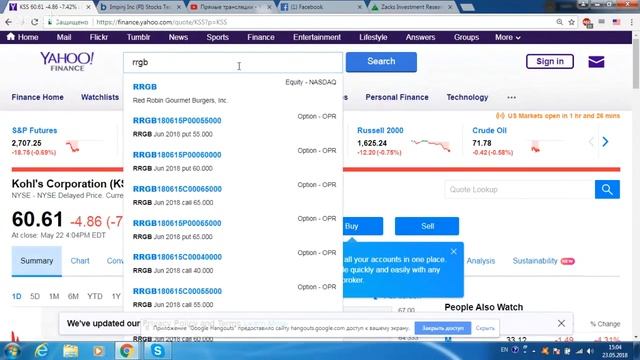640x360 pixels.
Task: Switch to Chrome in the taskbar
Action: pos(127,351)
